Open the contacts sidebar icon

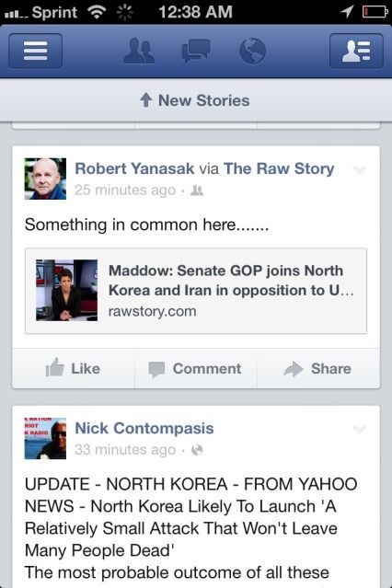coord(356,51)
